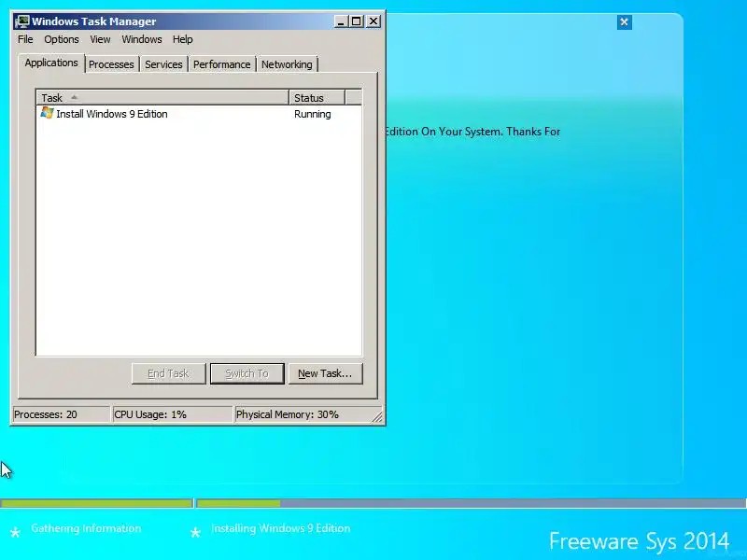This screenshot has height=560, width=747.
Task: Click the Installing Windows 9 Edition step label
Action: point(281,528)
